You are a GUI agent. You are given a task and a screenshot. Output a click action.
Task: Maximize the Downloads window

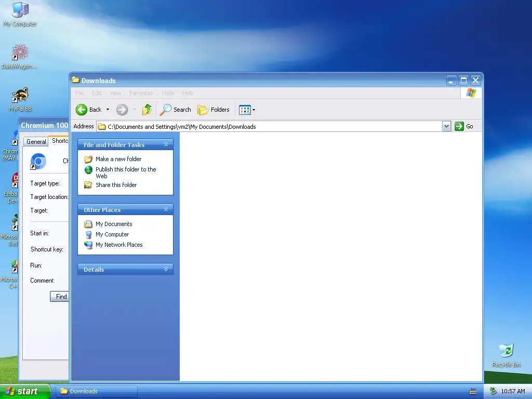(463, 81)
